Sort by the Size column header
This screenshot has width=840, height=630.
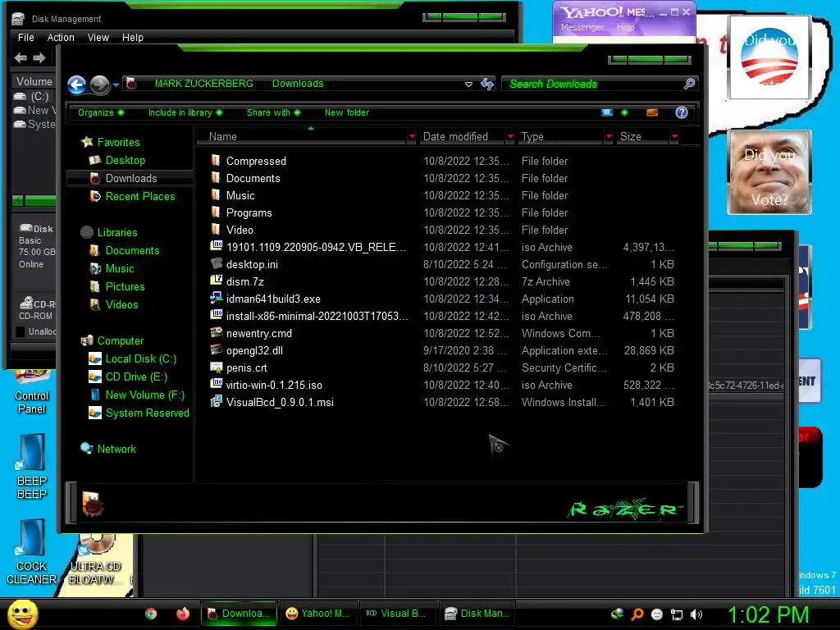click(x=641, y=137)
